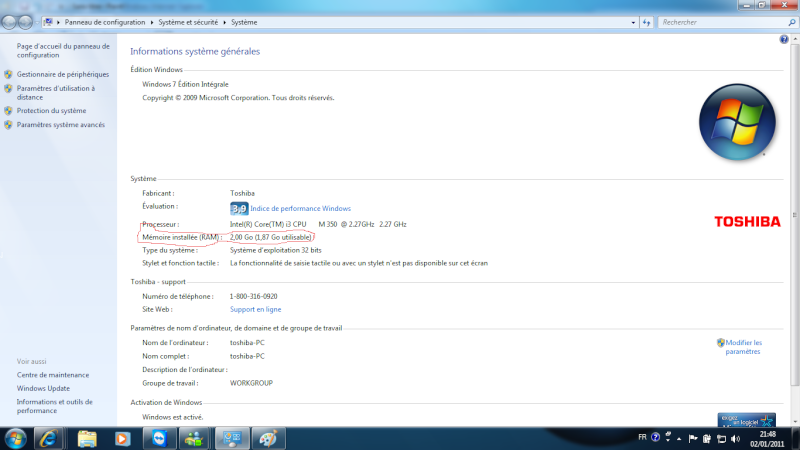Show hidden tray icons arrow
This screenshot has width=800, height=450.
tap(679, 439)
